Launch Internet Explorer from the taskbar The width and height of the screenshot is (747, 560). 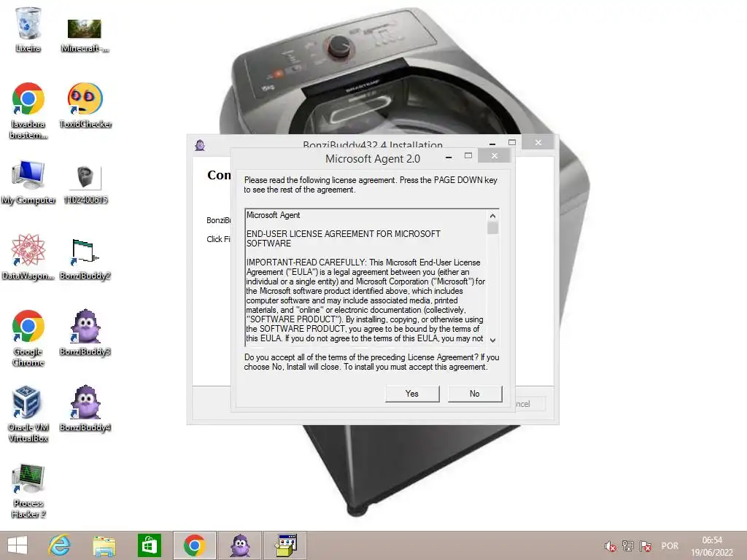[60, 545]
